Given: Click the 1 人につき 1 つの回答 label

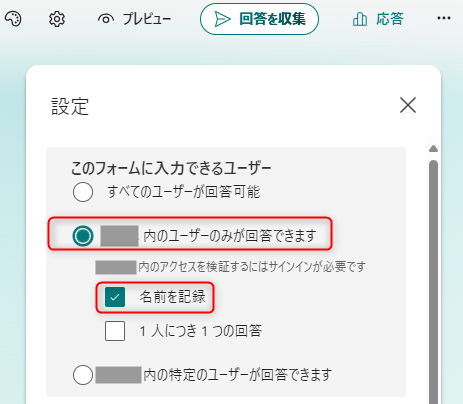Looking at the screenshot, I should pos(201,331).
